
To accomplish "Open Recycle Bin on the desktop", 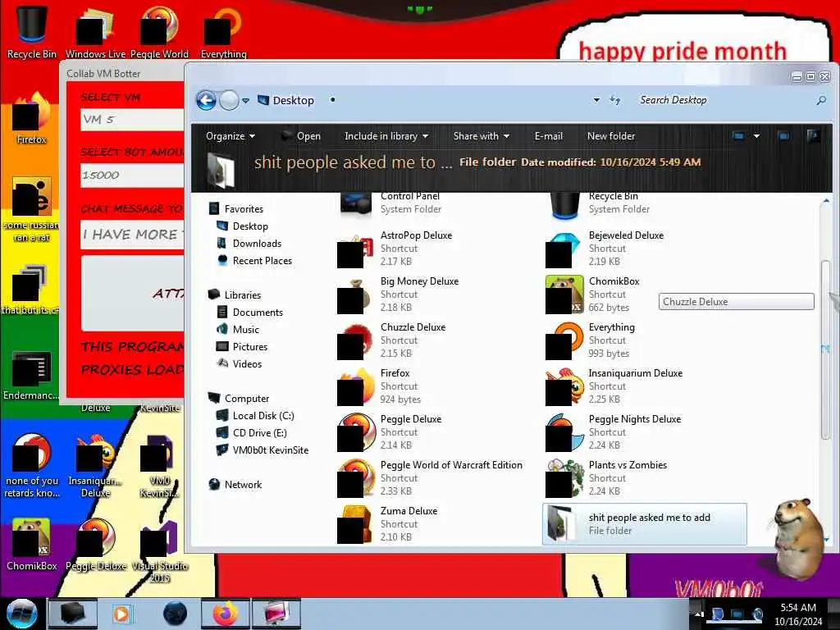I will point(32,31).
